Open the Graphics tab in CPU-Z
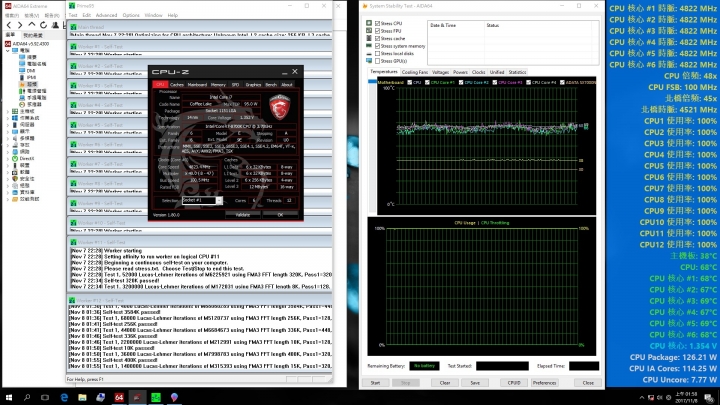This screenshot has width=720, height=405. click(253, 84)
